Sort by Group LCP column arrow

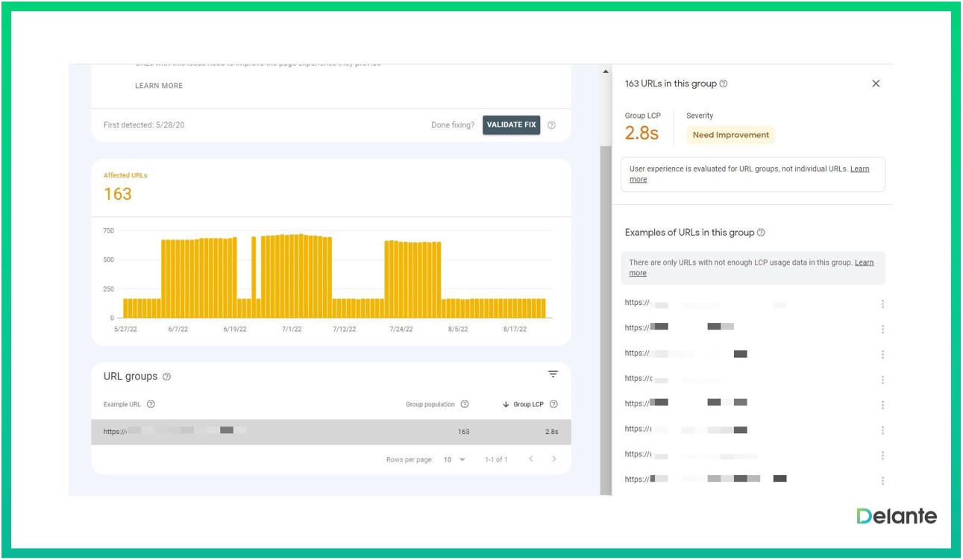506,405
